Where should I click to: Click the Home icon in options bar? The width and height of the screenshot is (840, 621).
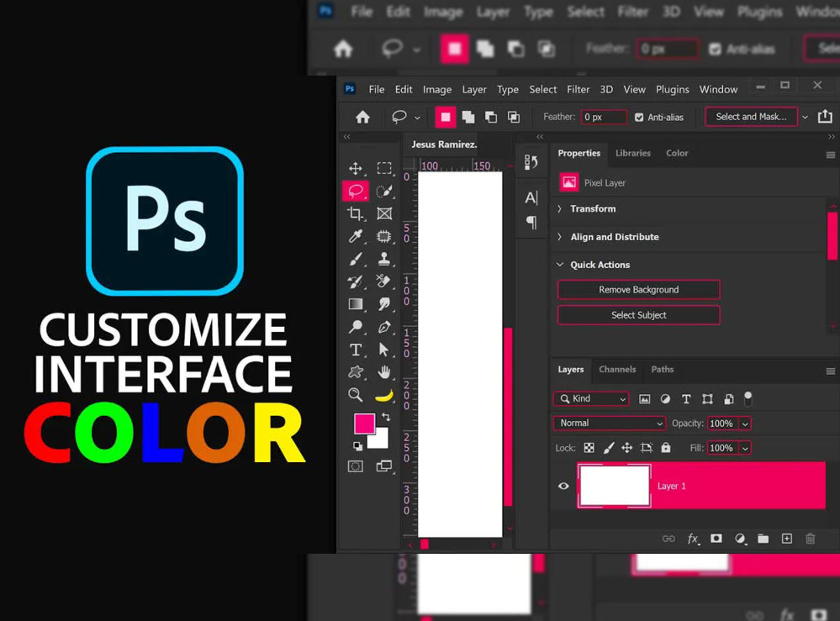coord(362,117)
